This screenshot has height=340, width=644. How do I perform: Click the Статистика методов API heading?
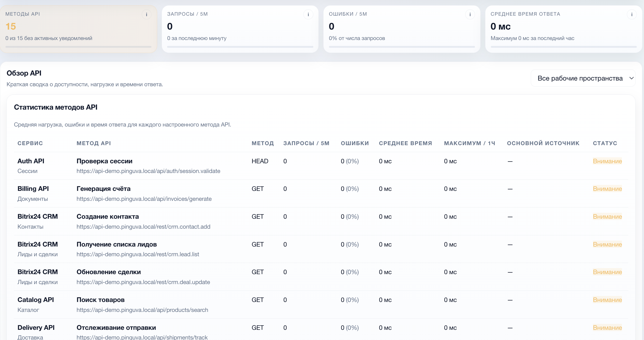click(x=56, y=107)
